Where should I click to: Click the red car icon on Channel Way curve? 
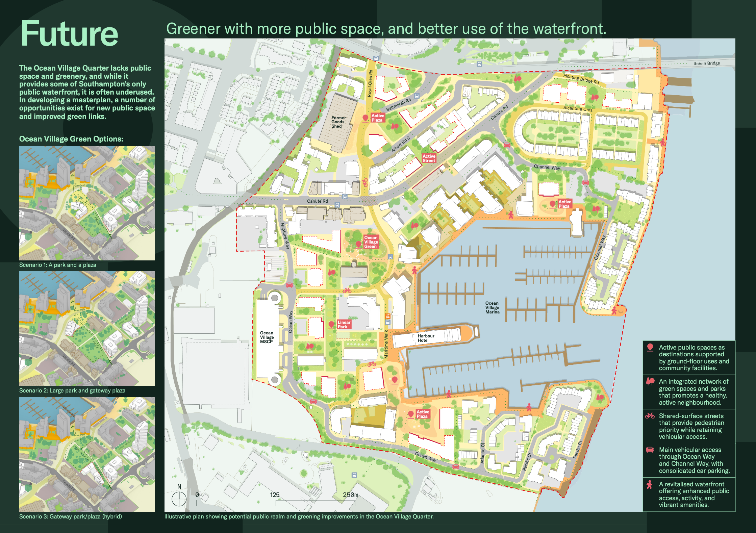point(585,182)
